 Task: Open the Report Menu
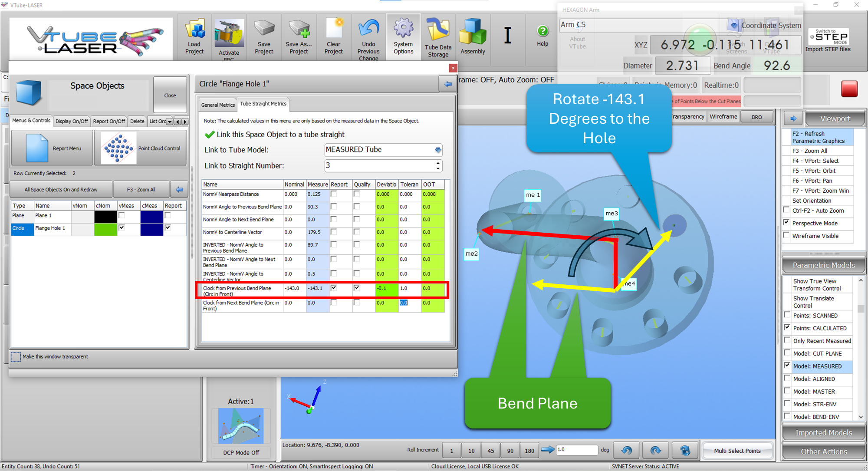coord(52,148)
